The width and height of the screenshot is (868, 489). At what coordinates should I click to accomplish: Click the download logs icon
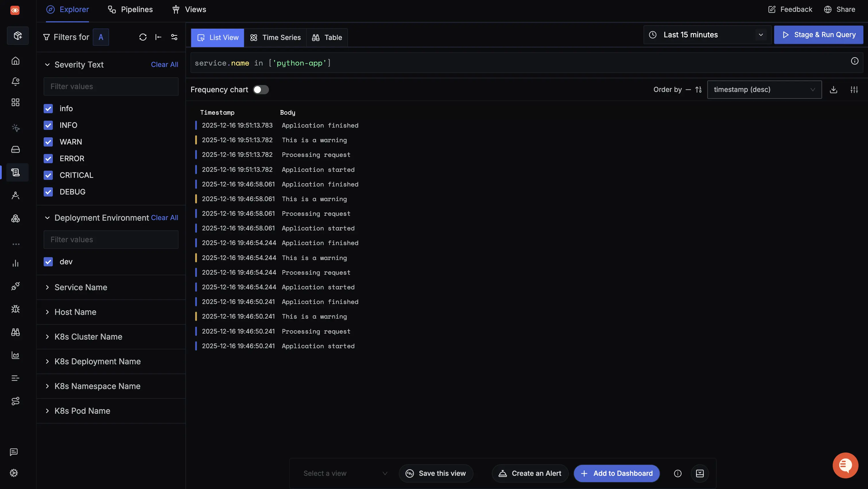[833, 89]
